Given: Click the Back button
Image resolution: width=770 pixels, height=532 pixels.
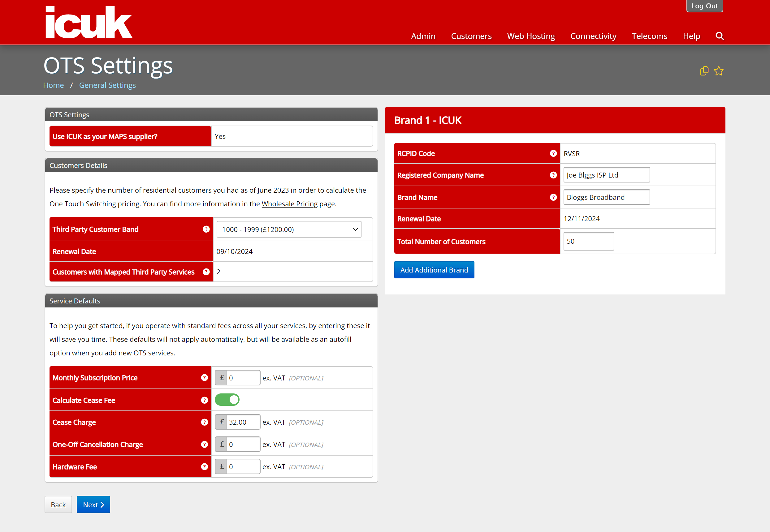Looking at the screenshot, I should tap(58, 504).
